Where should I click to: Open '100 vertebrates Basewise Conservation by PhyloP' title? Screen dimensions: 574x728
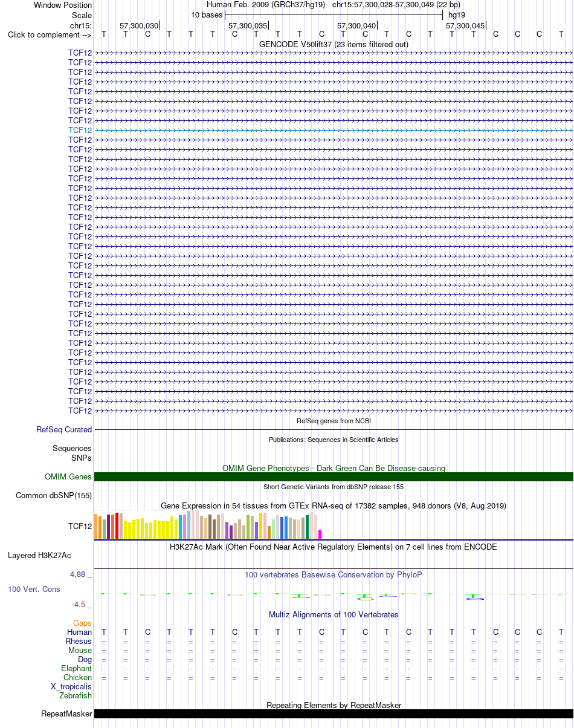tap(334, 574)
